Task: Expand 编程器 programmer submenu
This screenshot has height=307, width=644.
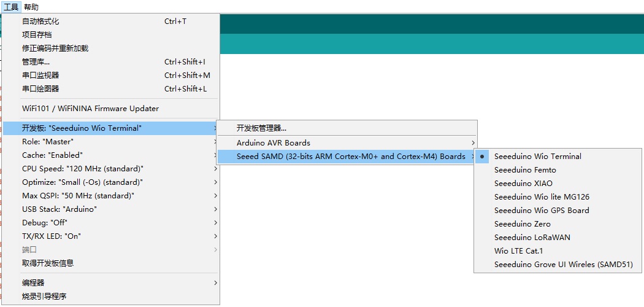Action: point(111,283)
